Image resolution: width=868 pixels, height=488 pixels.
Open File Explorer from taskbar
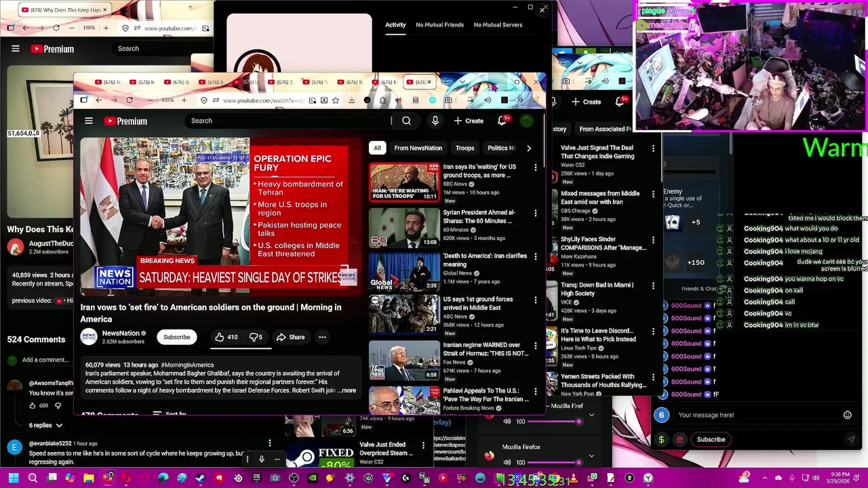(88, 479)
